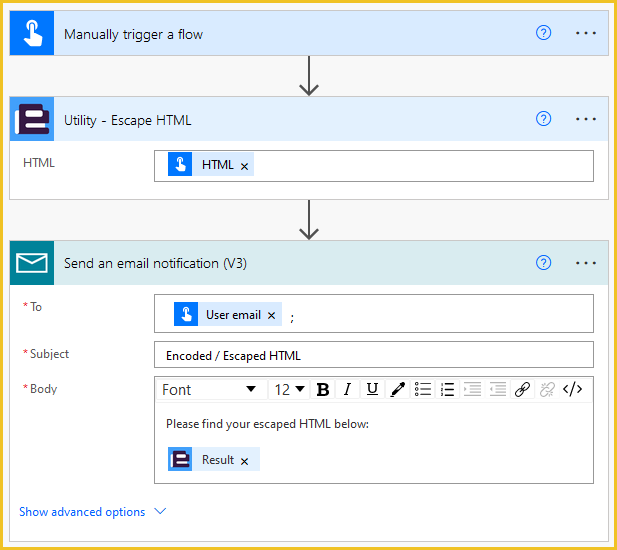This screenshot has height=550, width=617.
Task: Click help icon on Send an email notification
Action: coord(544,263)
